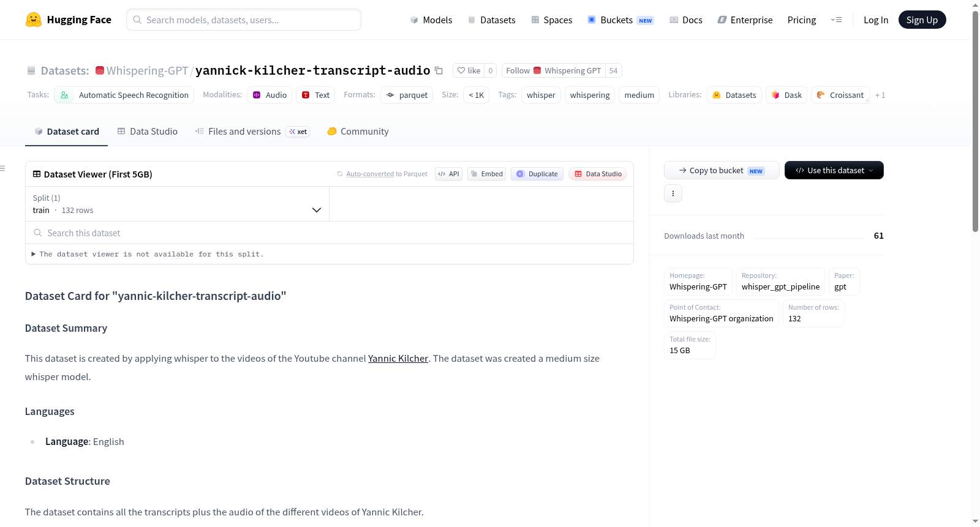Open the three-dot options menu
Viewport: 980px width, 527px height.
(673, 193)
